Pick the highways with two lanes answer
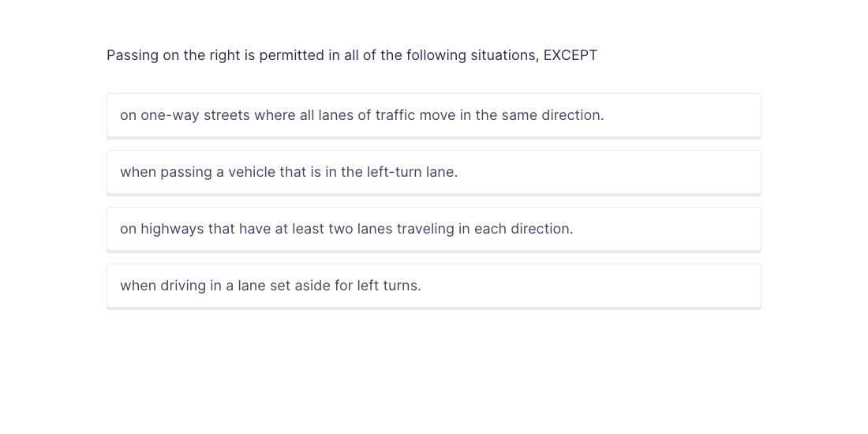The width and height of the screenshot is (868, 434). (x=346, y=229)
